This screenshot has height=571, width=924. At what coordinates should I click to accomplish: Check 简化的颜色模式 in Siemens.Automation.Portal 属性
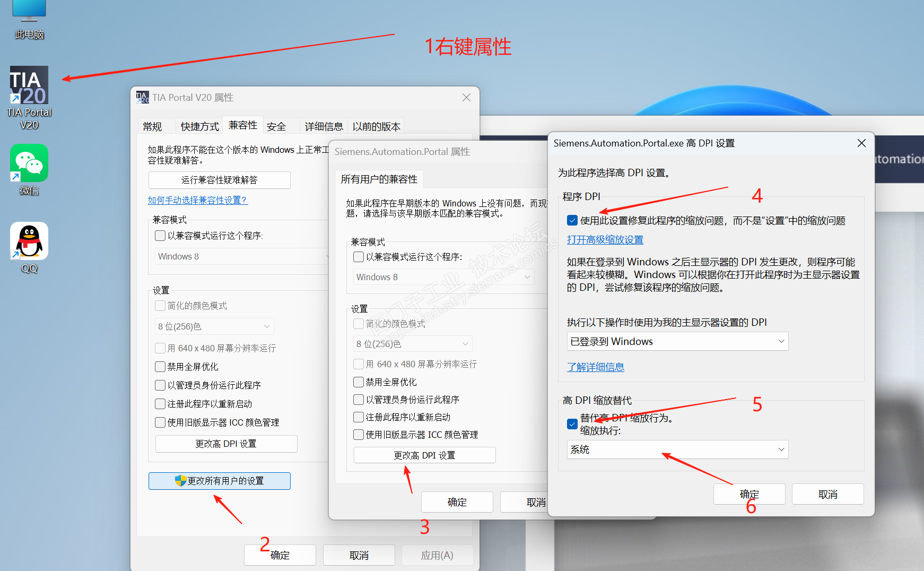pos(359,324)
